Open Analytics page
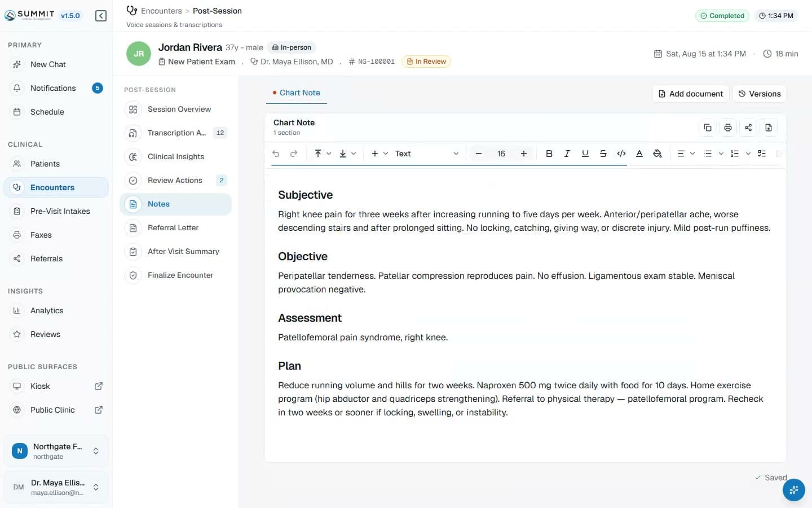Image resolution: width=812 pixels, height=508 pixels. pyautogui.click(x=56, y=310)
